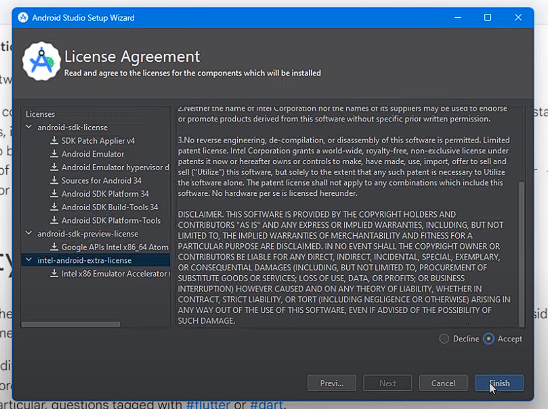This screenshot has width=548, height=409.
Task: Minimize the Setup Wizard window
Action: pyautogui.click(x=457, y=17)
